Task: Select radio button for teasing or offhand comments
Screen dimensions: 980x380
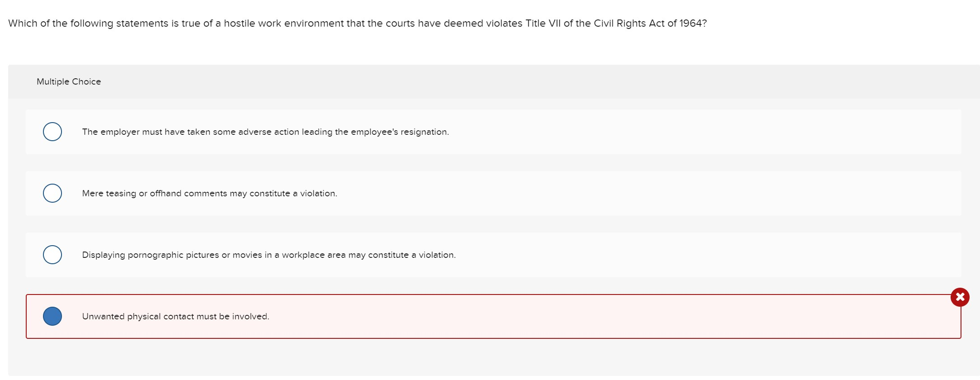Action: tap(52, 193)
